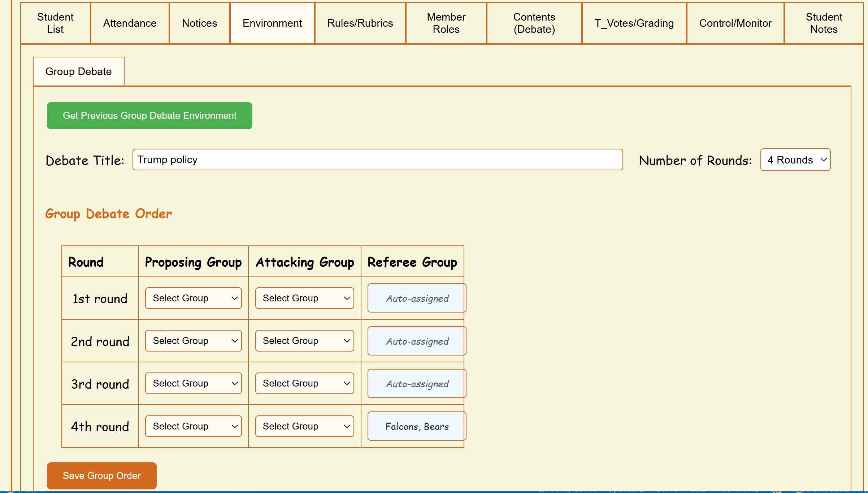Go to Rules/Rubrics tab
This screenshot has width=868, height=493.
click(x=360, y=23)
